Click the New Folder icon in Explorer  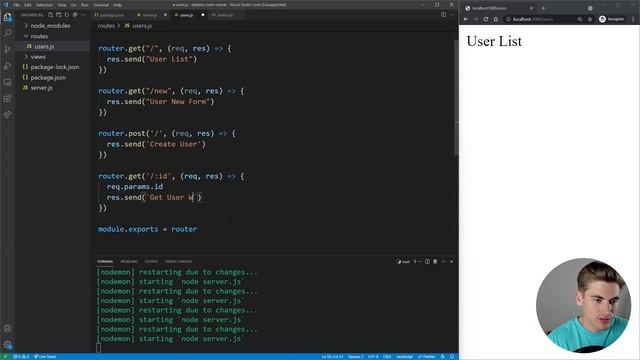pos(59,15)
